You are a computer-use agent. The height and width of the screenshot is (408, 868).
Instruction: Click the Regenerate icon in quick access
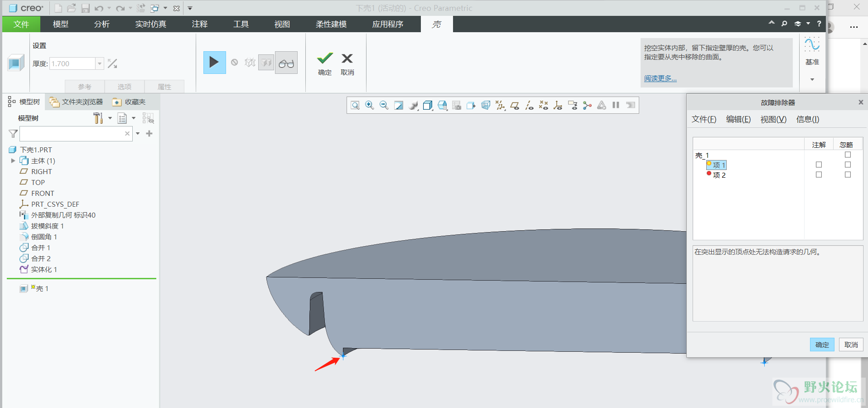141,8
